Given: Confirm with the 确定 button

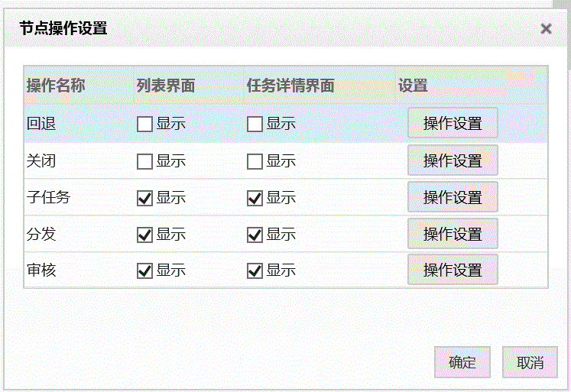Looking at the screenshot, I should tap(462, 362).
